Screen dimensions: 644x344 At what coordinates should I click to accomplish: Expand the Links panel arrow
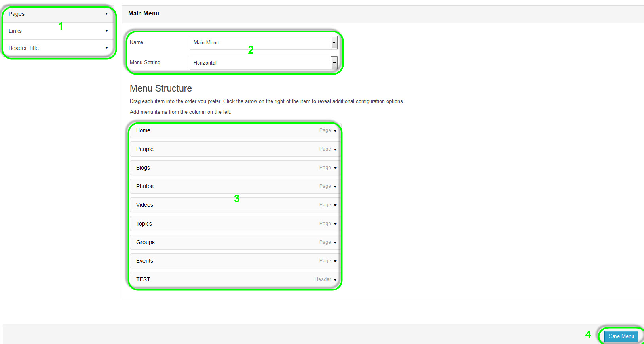[106, 31]
